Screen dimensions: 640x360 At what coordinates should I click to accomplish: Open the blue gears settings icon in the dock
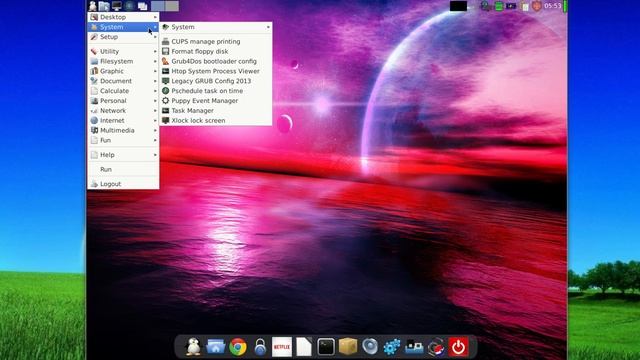coord(392,347)
